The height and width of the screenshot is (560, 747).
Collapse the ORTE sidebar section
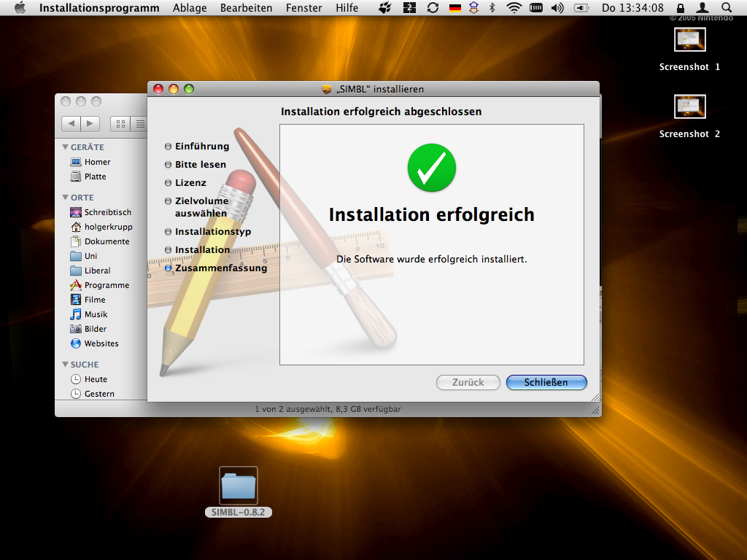65,197
